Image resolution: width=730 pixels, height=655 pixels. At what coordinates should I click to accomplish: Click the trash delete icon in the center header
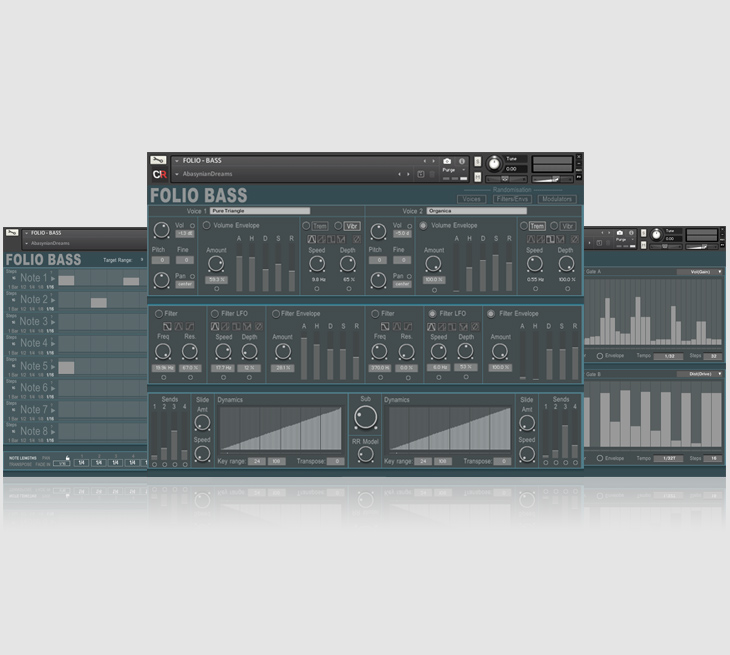[x=432, y=174]
